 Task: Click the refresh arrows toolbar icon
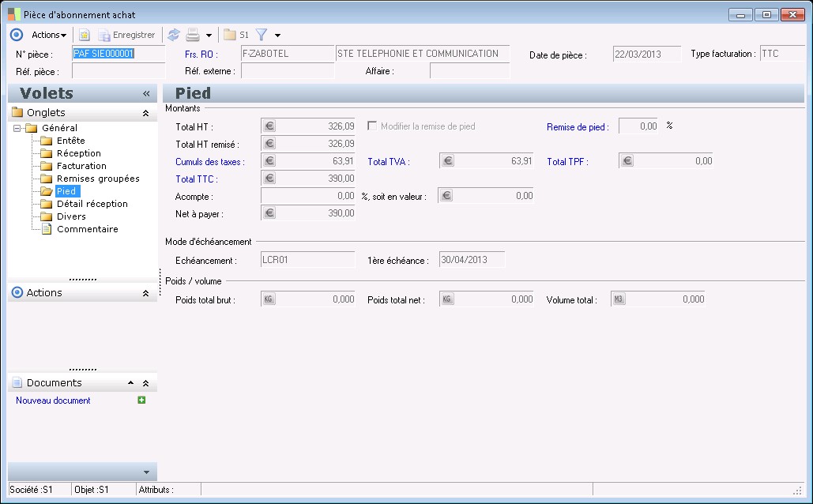[173, 35]
